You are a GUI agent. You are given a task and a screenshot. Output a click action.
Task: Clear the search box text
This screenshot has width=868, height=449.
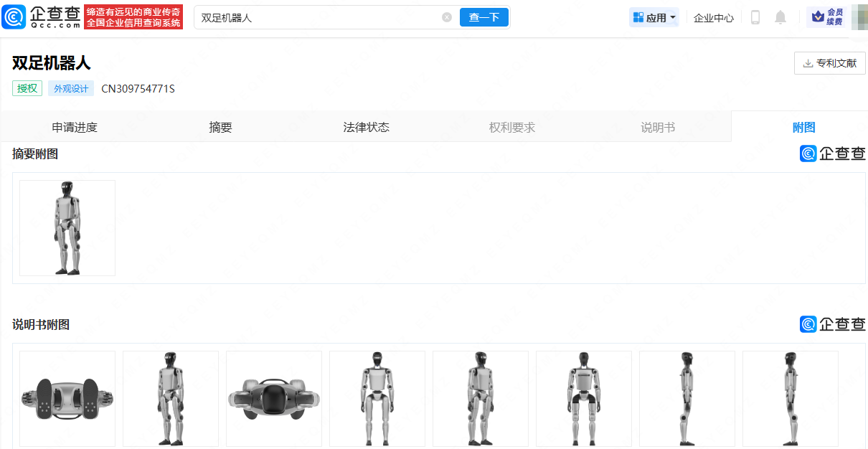click(447, 17)
